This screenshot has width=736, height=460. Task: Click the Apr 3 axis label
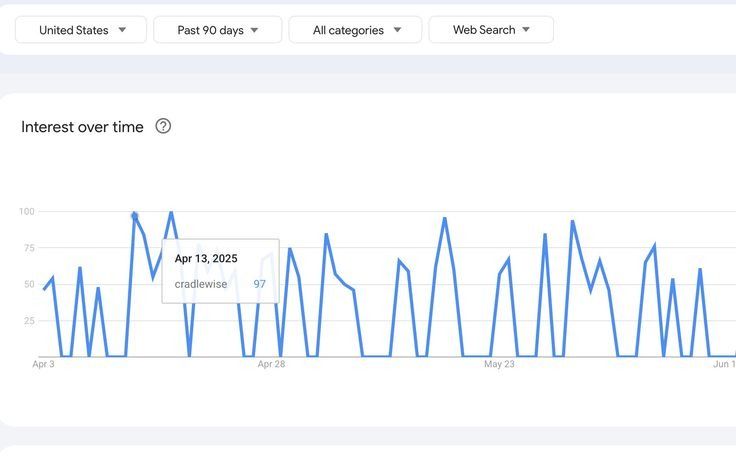pos(43,365)
